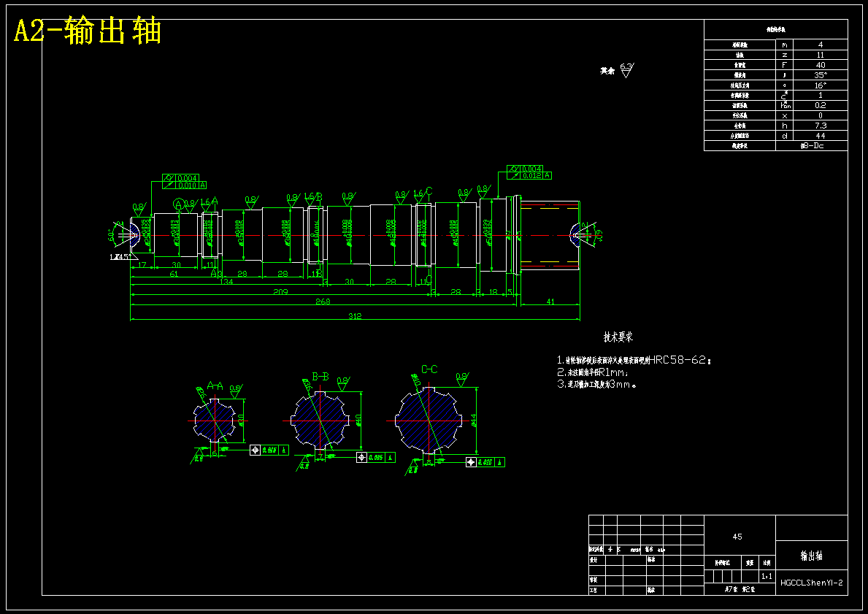Click the "41" spline length dimension
Screen dimensions: 868x614
click(x=550, y=302)
